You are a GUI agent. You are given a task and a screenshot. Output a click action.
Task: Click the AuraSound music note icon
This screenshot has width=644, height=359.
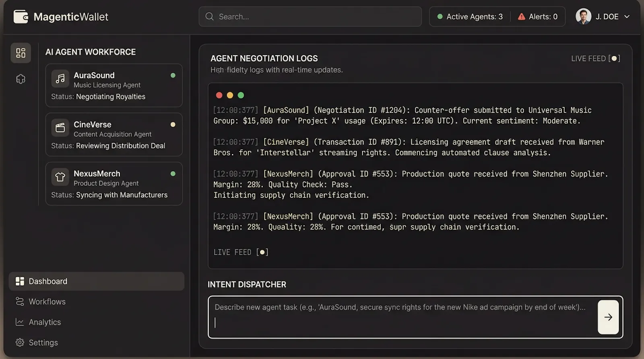pyautogui.click(x=60, y=78)
